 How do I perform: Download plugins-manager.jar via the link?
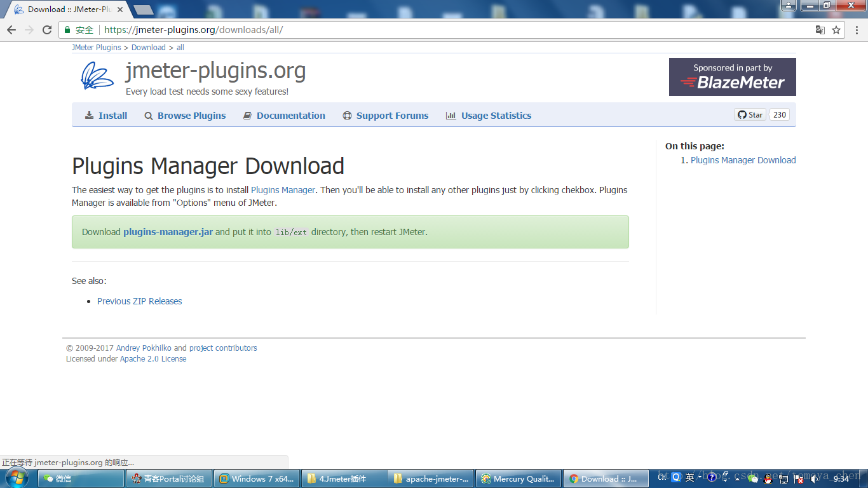tap(168, 232)
